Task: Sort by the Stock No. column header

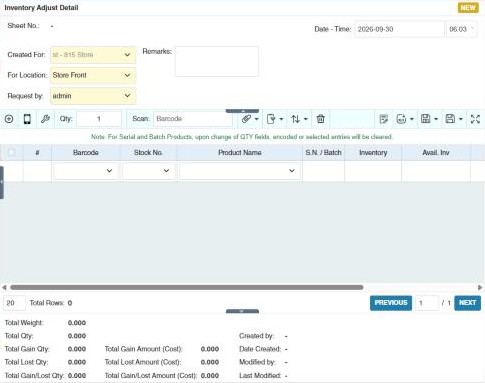Action: tap(148, 153)
